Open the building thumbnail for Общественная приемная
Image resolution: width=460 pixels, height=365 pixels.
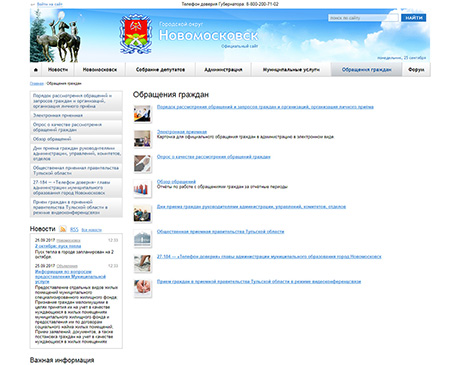pos(142,239)
